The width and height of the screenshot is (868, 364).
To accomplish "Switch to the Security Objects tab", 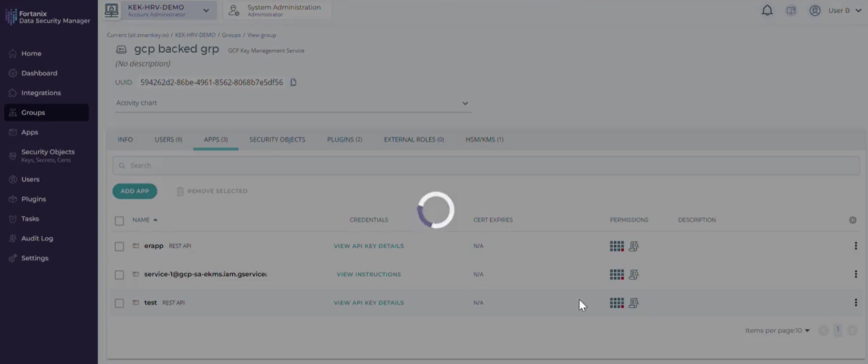I will pos(277,139).
